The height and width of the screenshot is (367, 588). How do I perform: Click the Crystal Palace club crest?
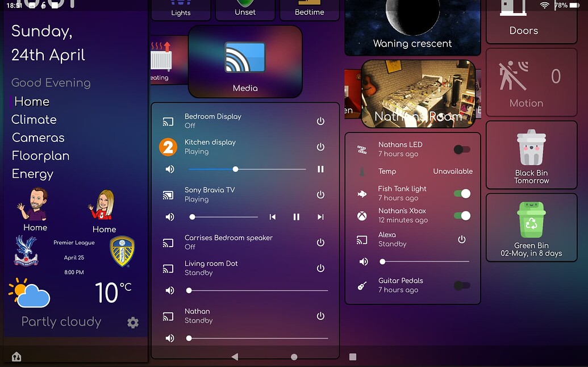pos(26,251)
